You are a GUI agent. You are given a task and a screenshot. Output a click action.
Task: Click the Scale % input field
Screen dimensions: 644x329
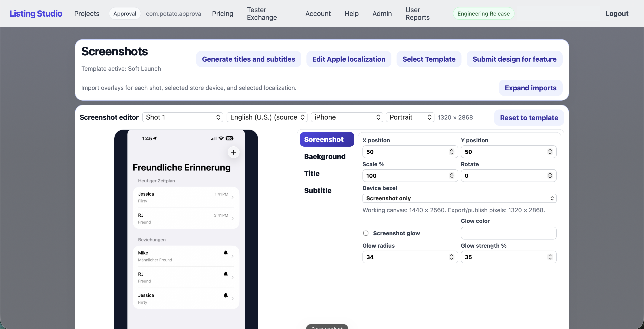tap(410, 176)
